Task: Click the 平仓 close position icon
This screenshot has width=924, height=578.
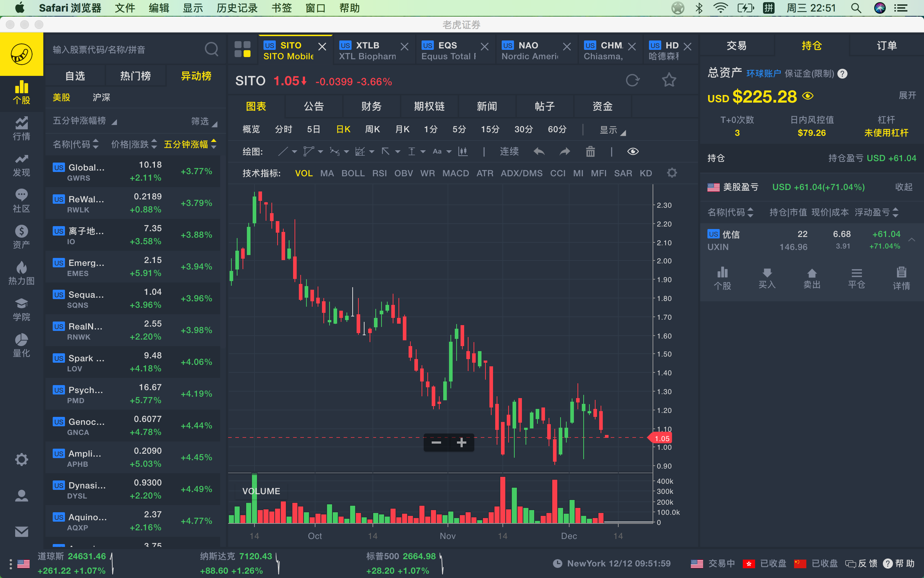Action: (x=857, y=278)
